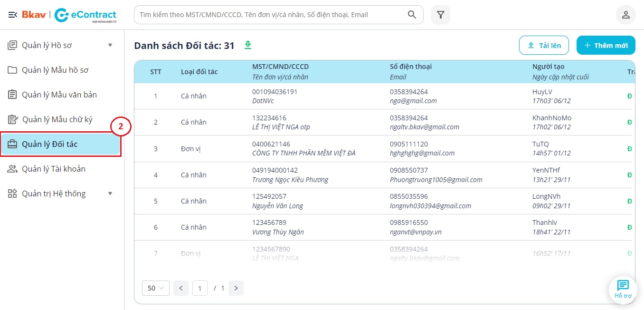Screen dimensions: 644x310
Task: Go to next page arrow
Action: (236, 288)
